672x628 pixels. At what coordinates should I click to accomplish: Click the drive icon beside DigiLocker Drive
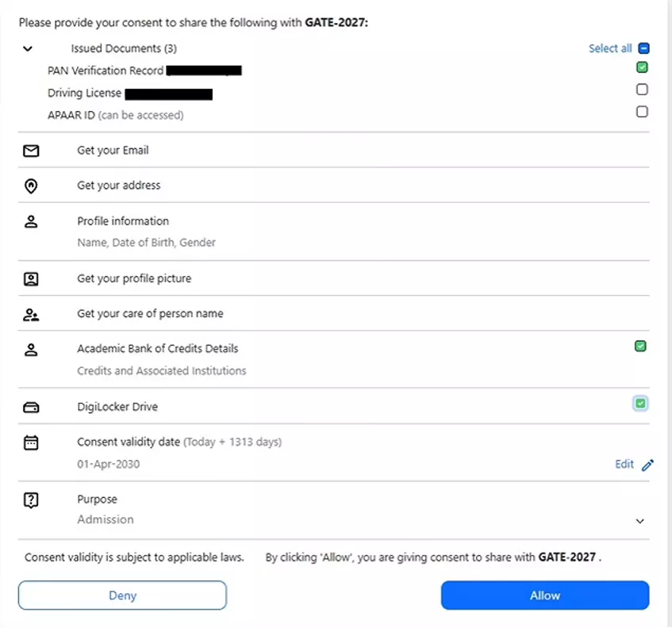31,407
